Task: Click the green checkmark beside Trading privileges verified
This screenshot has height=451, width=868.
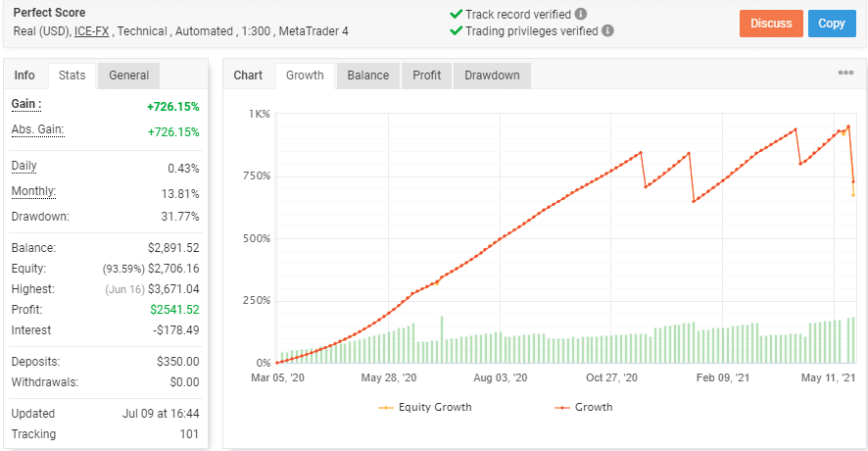Action: tap(456, 30)
